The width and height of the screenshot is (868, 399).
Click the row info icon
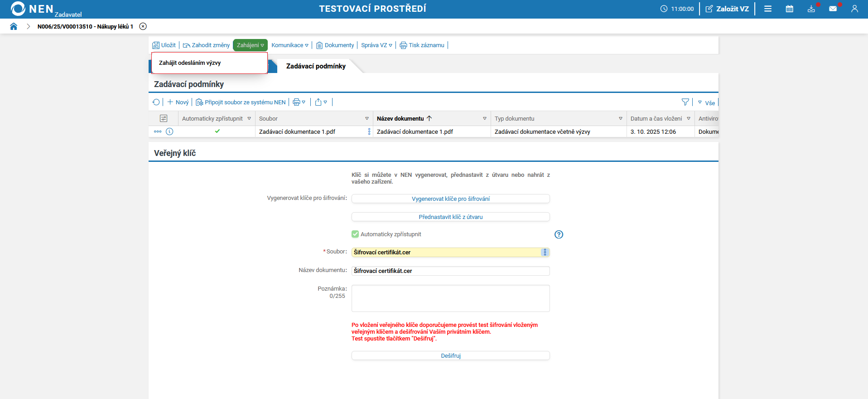[169, 131]
